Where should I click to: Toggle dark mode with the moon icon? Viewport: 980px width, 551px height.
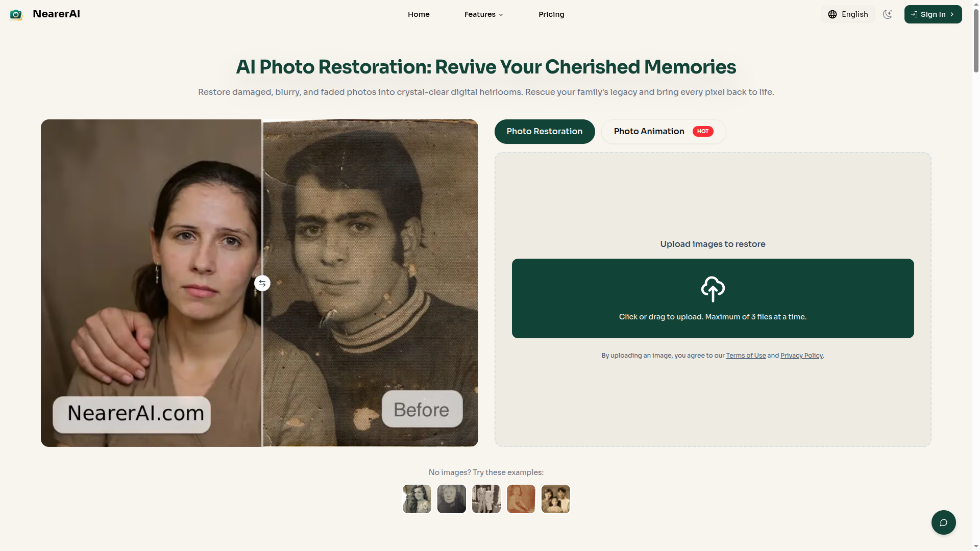pyautogui.click(x=888, y=14)
